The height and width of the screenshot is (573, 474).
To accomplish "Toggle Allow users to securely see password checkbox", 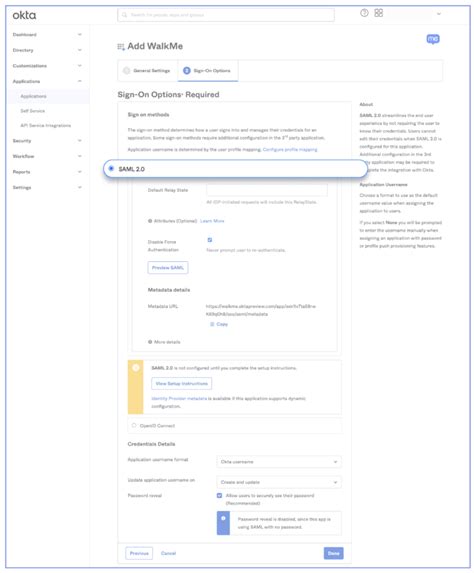I will coord(219,496).
